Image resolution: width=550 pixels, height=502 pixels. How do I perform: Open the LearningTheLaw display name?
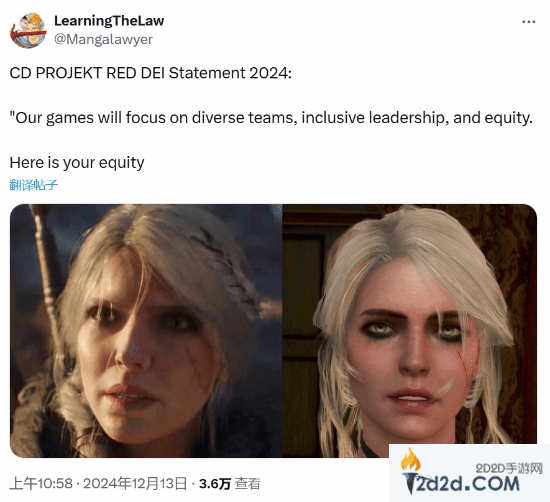pos(109,21)
